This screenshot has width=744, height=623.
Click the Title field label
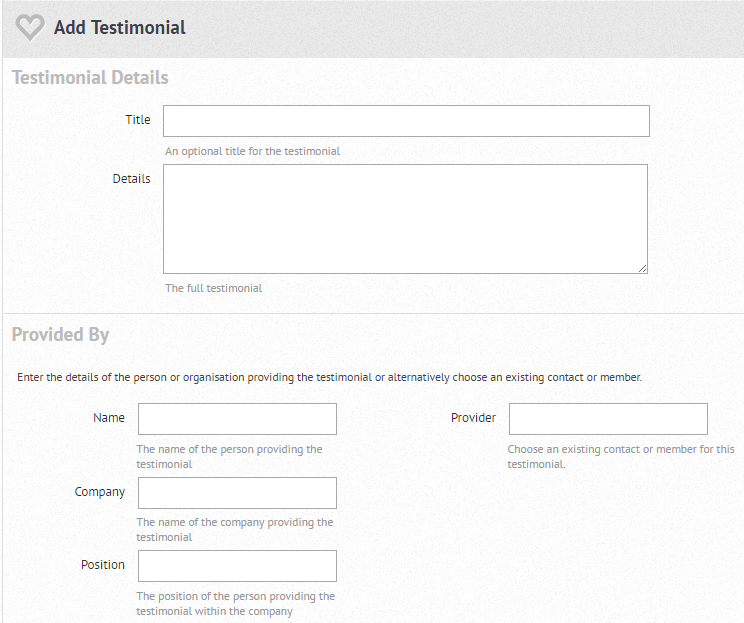[138, 120]
